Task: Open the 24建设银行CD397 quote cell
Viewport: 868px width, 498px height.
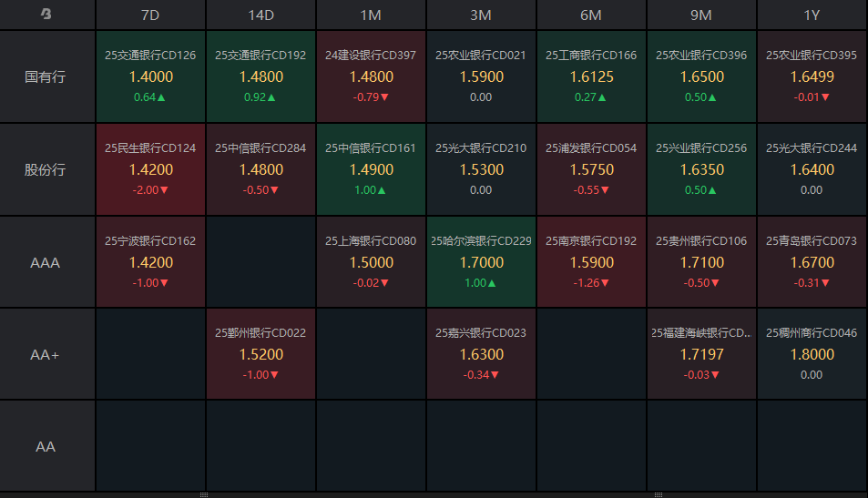Action: coord(371,76)
